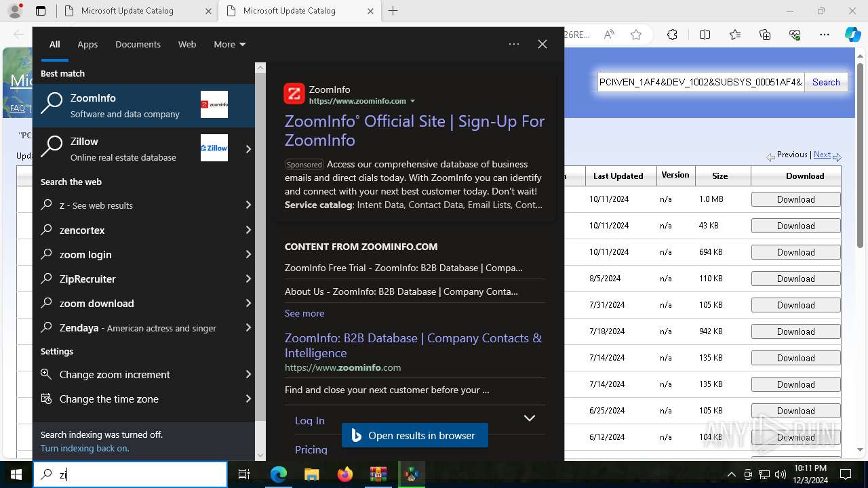Select the Apps search tab
The image size is (868, 488).
pyautogui.click(x=87, y=44)
